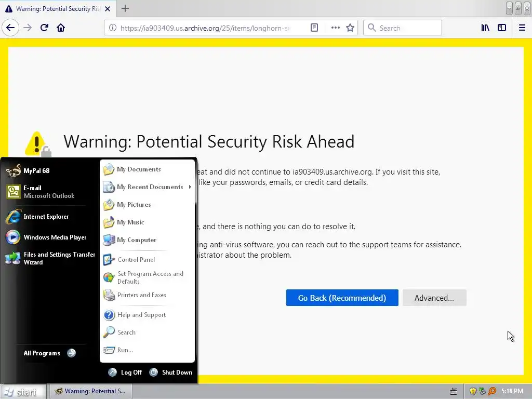Select the Warning: Potential Security Risk tab

point(58,9)
